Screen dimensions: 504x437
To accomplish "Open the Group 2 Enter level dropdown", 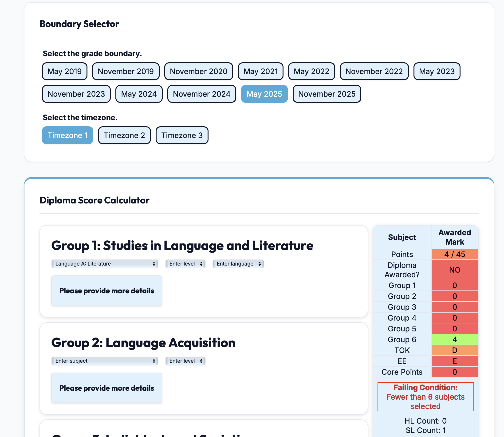I will click(x=185, y=361).
